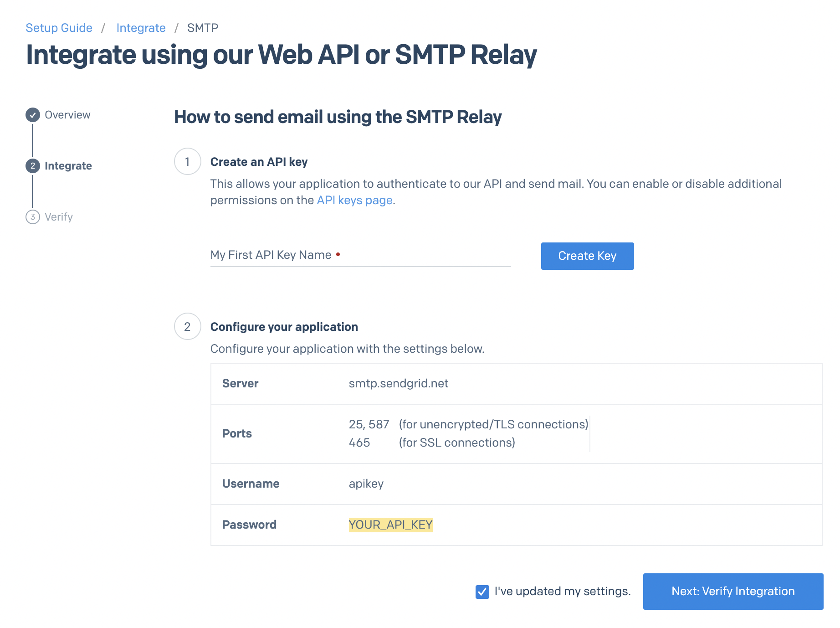840x628 pixels.
Task: Click the Create Key button
Action: [x=587, y=256]
